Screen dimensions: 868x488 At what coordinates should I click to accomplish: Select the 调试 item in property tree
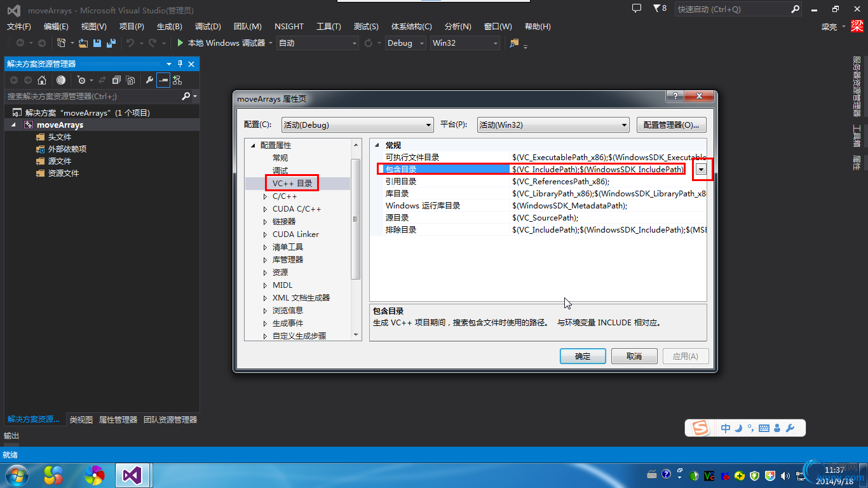point(280,171)
